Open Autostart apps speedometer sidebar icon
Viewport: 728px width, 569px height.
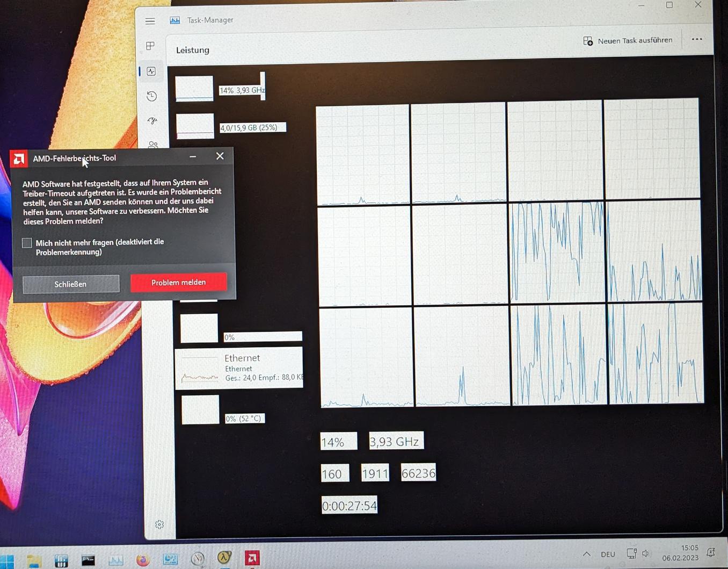point(152,120)
